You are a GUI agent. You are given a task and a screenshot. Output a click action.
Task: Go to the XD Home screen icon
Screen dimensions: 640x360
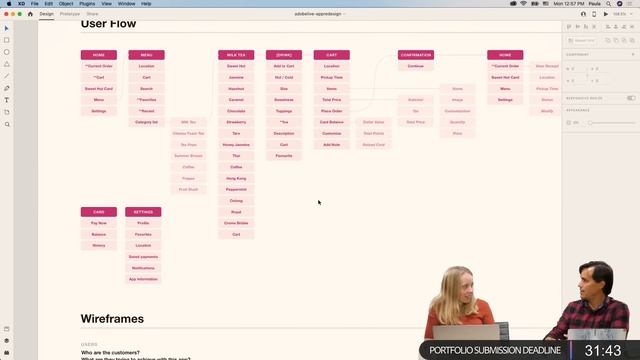[x=30, y=14]
